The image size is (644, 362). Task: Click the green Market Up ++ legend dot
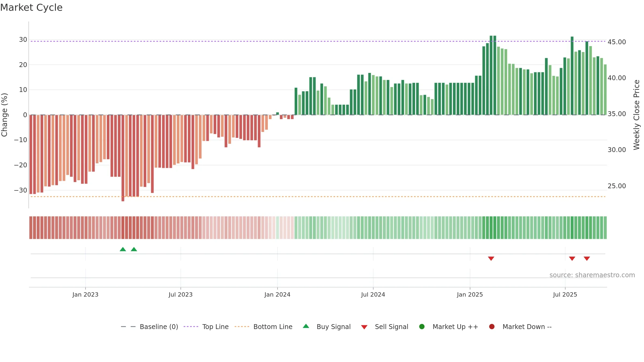[422, 327]
